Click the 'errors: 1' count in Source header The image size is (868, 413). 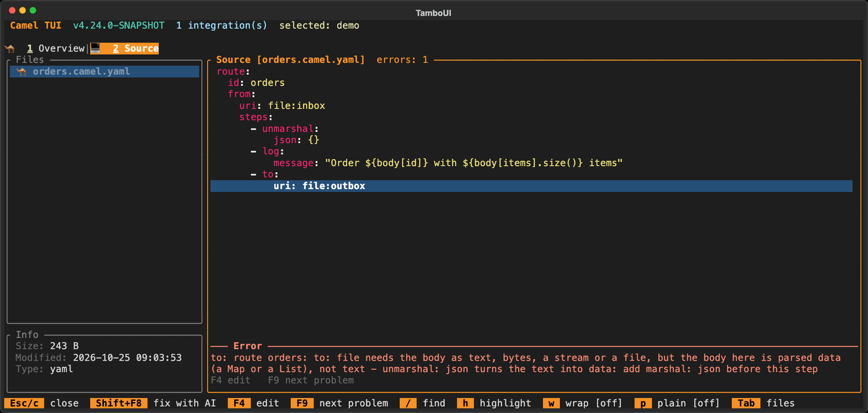402,60
